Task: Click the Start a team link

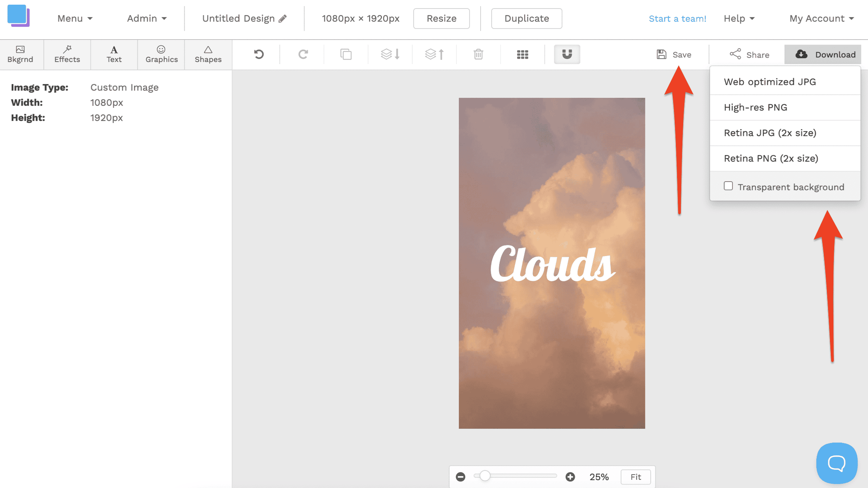Action: (679, 19)
